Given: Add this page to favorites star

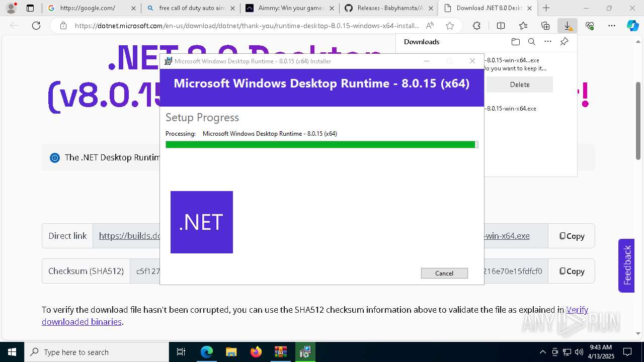Looking at the screenshot, I should click(x=450, y=26).
